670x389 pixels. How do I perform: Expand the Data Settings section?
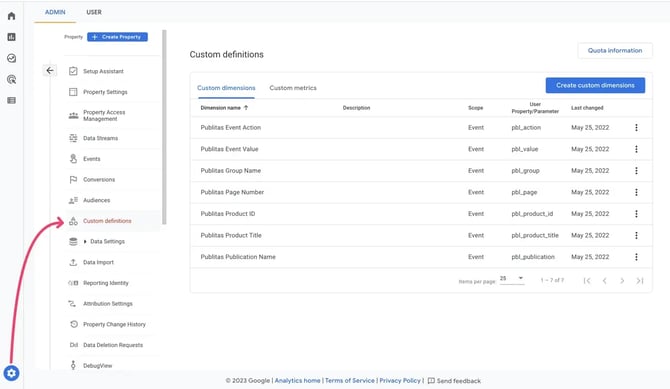(85, 242)
